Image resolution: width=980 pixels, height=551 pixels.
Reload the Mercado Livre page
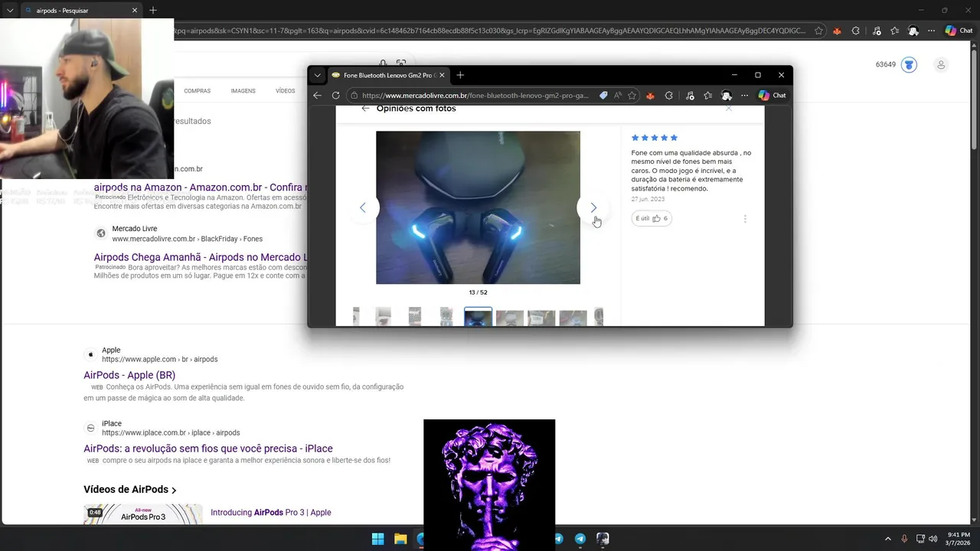335,96
